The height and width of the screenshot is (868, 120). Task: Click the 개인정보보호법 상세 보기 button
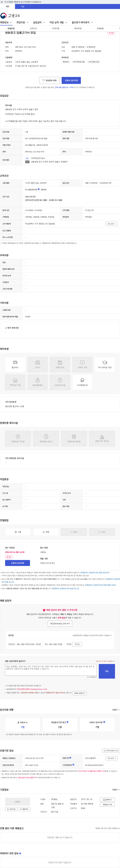click(60, 624)
